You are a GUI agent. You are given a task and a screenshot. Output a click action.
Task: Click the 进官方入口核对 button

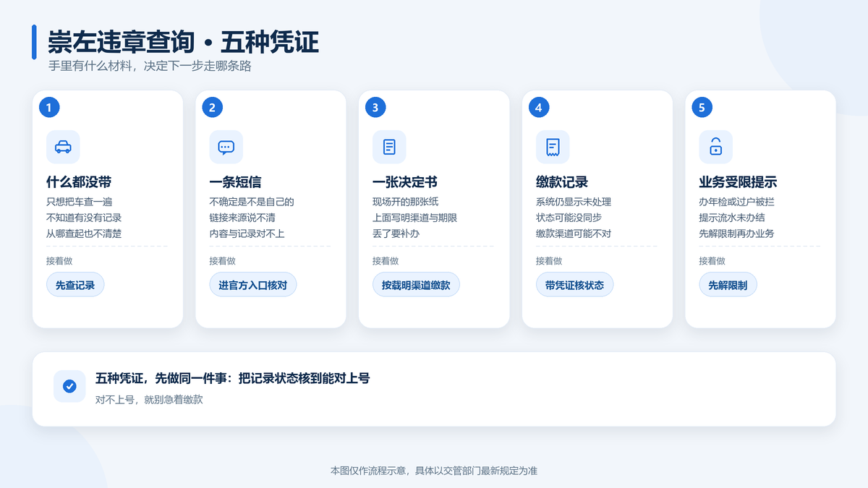tap(253, 285)
